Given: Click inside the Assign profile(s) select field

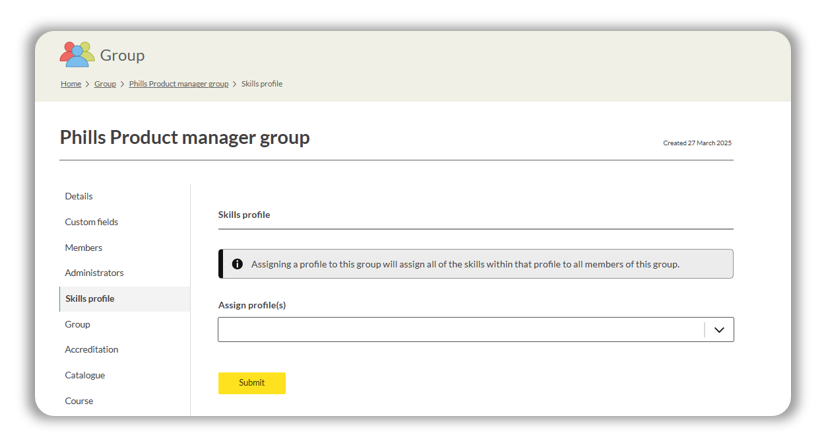Looking at the screenshot, I should coord(460,330).
